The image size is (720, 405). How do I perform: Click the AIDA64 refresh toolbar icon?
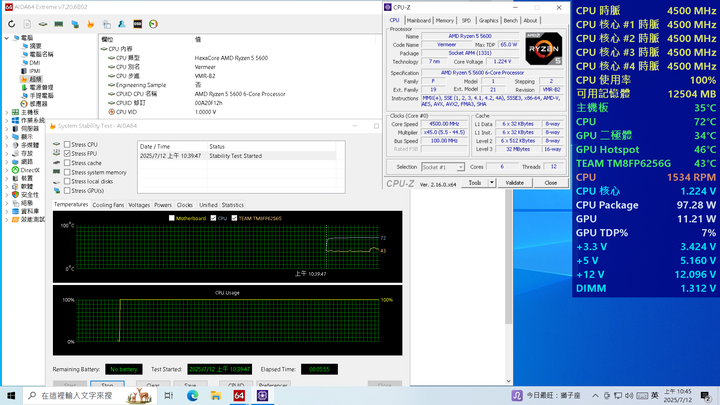click(11, 24)
